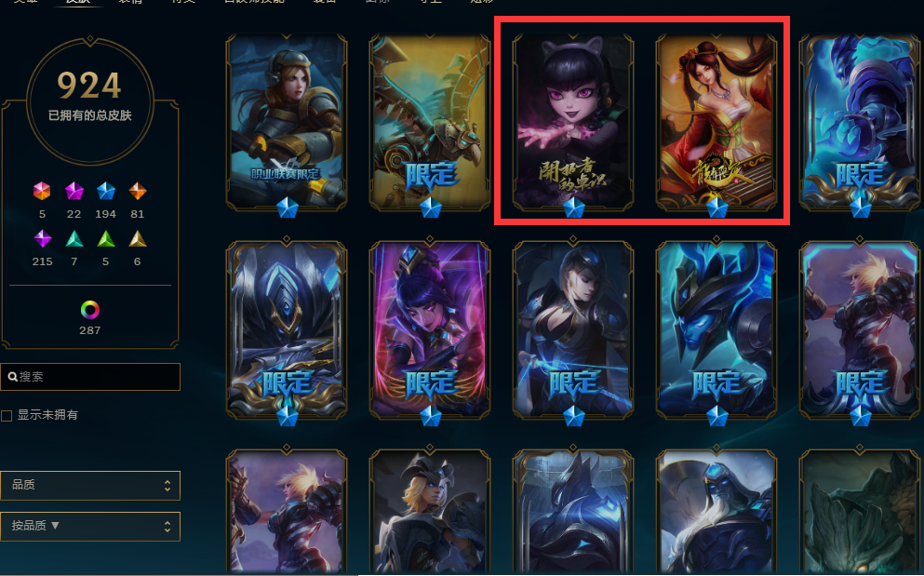The width and height of the screenshot is (924, 576).
Task: Open the 品质 filter dropdown
Action: click(90, 485)
